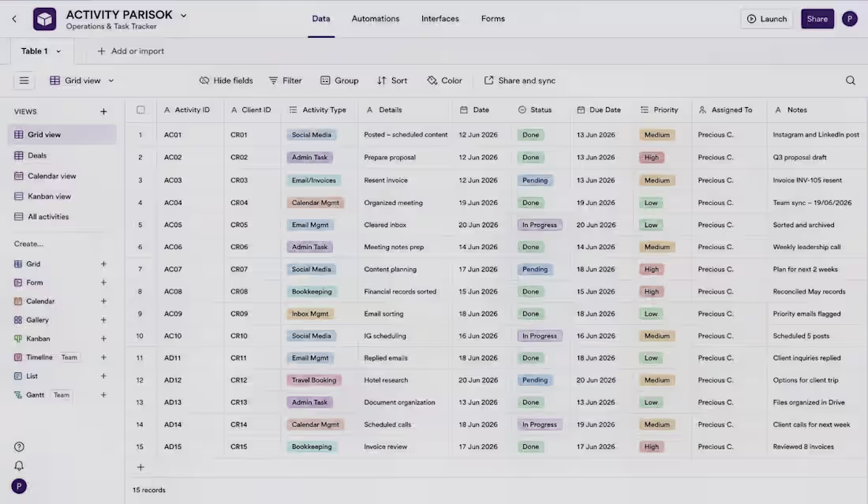The height and width of the screenshot is (504, 868).
Task: Click the purple cube app logo
Action: tap(44, 19)
